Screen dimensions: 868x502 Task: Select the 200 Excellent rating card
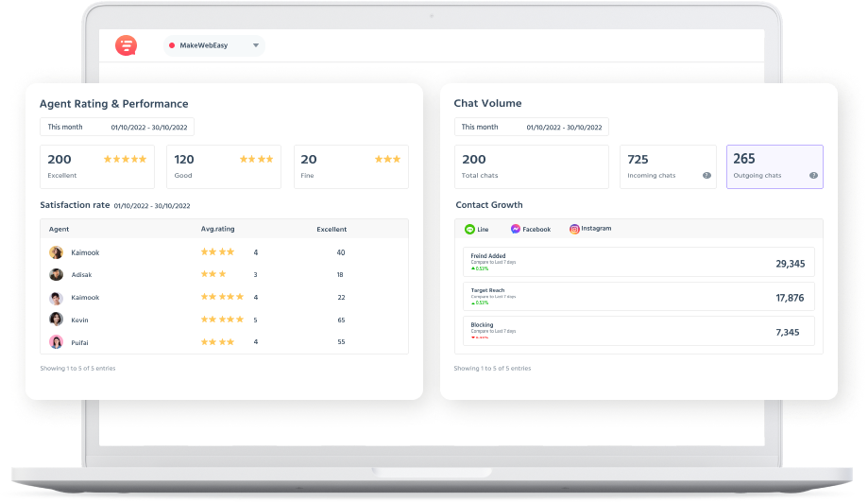pyautogui.click(x=97, y=166)
